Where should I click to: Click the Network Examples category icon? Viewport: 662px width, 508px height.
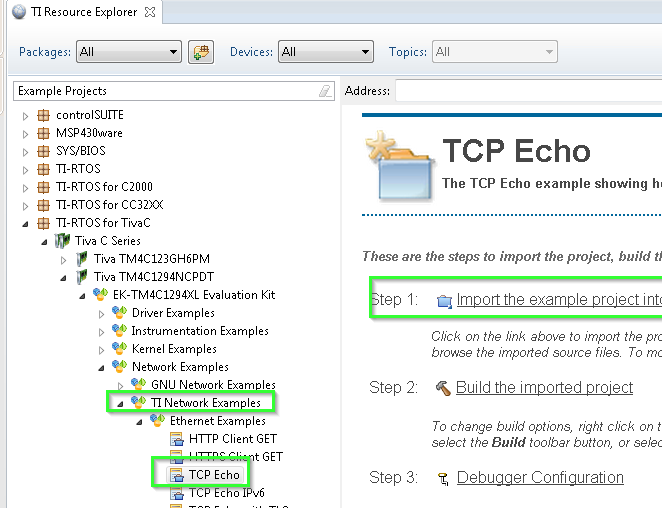[119, 366]
